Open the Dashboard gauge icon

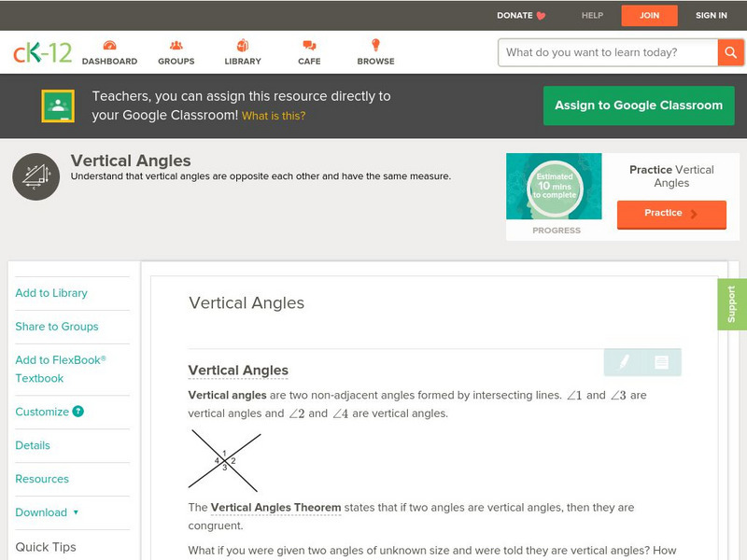point(109,45)
